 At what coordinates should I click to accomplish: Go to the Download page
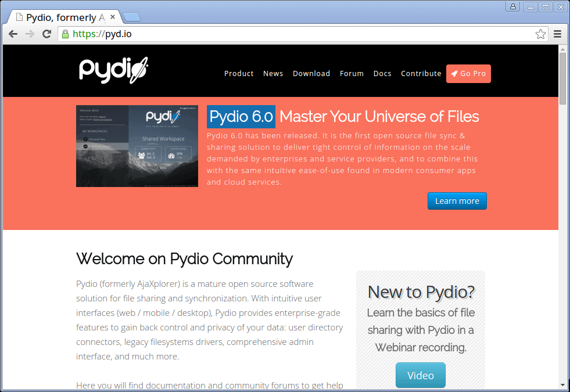pyautogui.click(x=311, y=74)
